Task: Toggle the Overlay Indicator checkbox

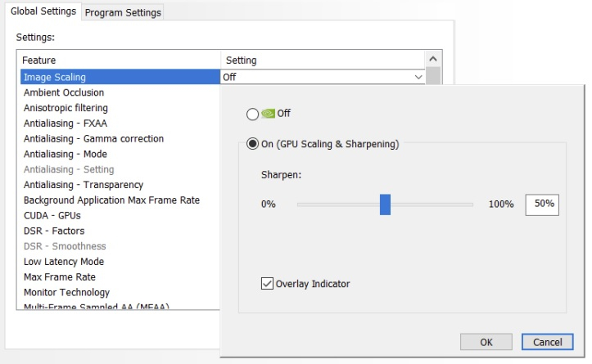Action: point(266,284)
